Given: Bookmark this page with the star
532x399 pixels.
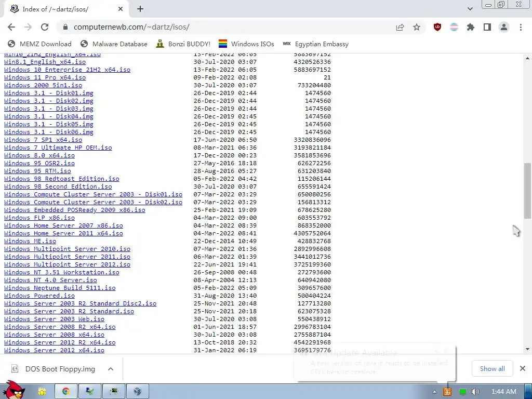Looking at the screenshot, I should pyautogui.click(x=417, y=27).
